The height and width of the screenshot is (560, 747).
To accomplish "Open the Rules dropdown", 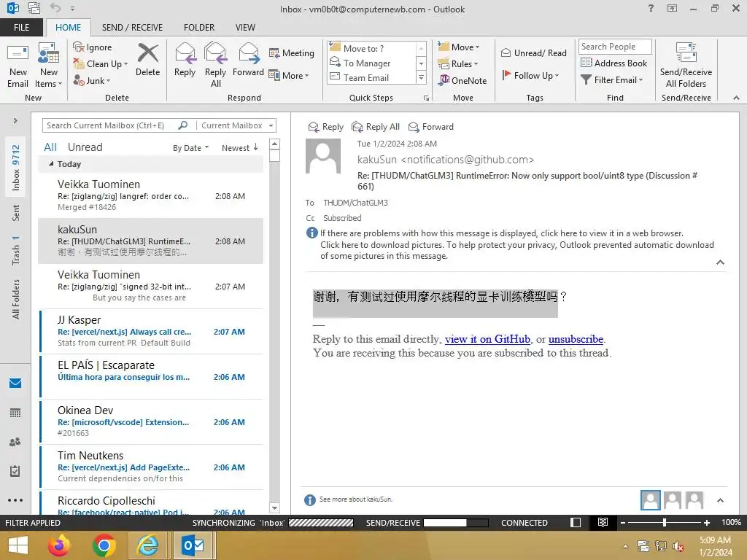I will point(458,64).
